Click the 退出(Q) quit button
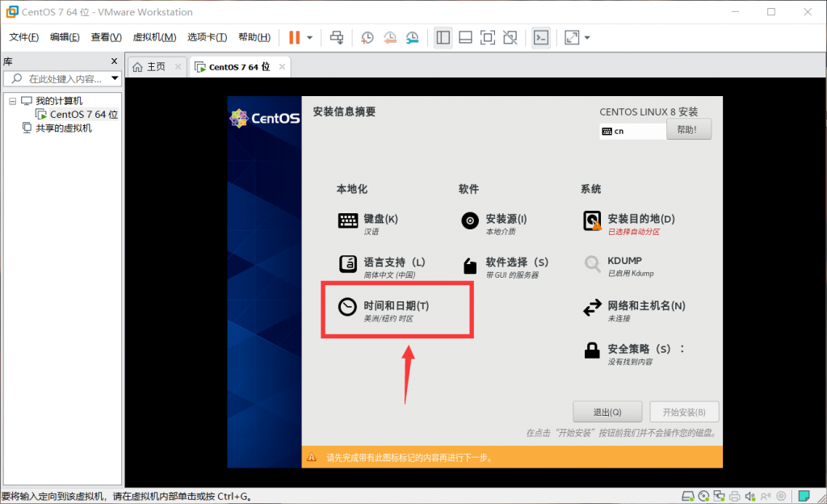 click(x=607, y=412)
